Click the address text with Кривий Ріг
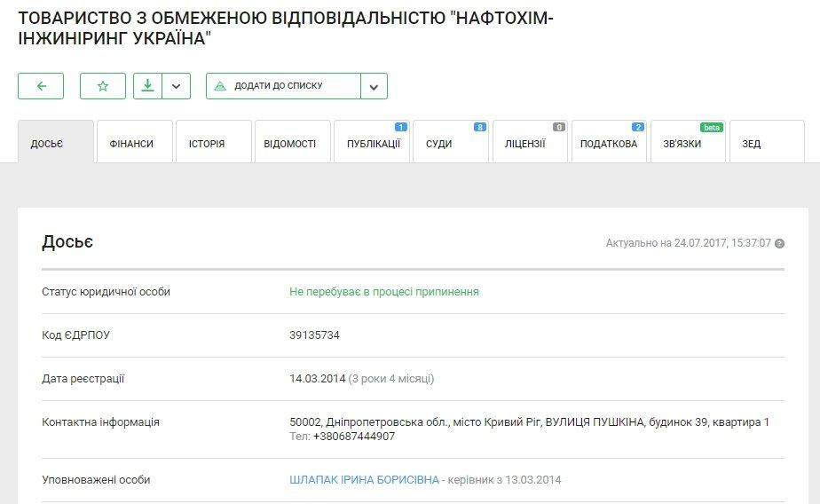Image resolution: width=820 pixels, height=504 pixels. tap(529, 421)
